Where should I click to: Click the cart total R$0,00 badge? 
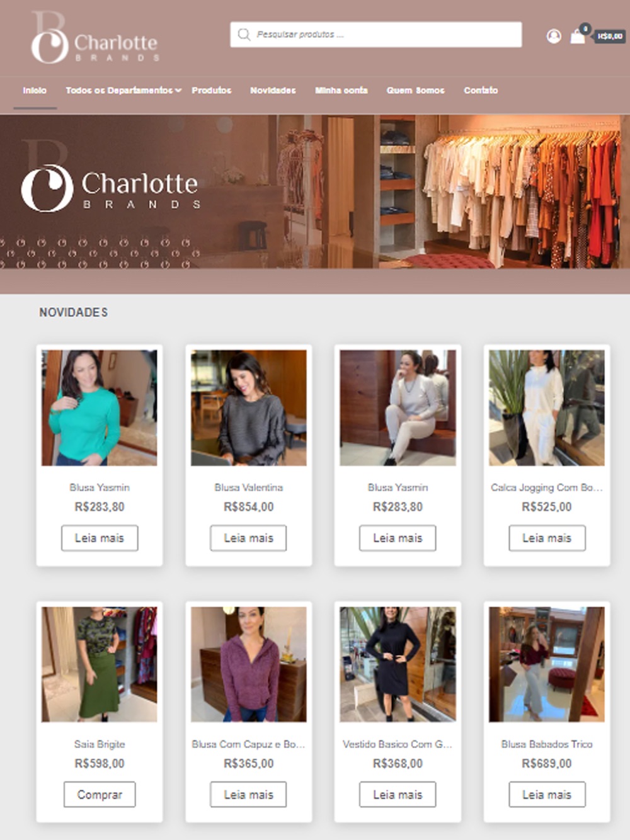[x=609, y=37]
